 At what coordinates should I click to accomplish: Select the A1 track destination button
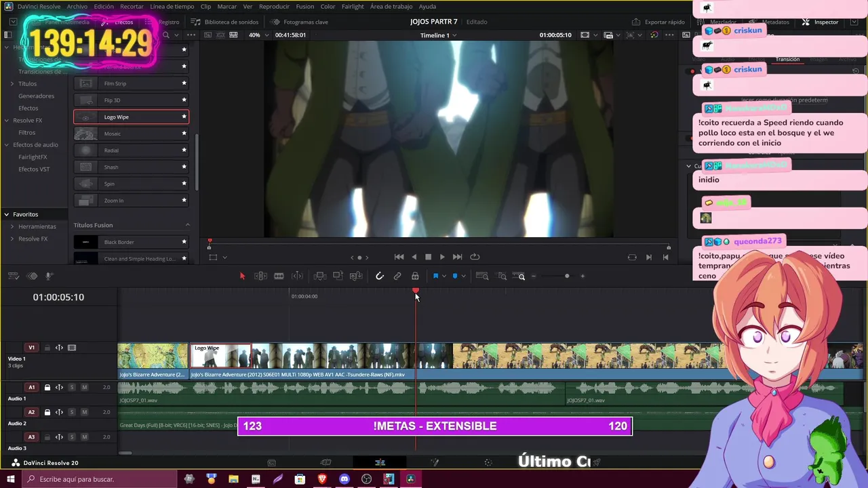31,388
